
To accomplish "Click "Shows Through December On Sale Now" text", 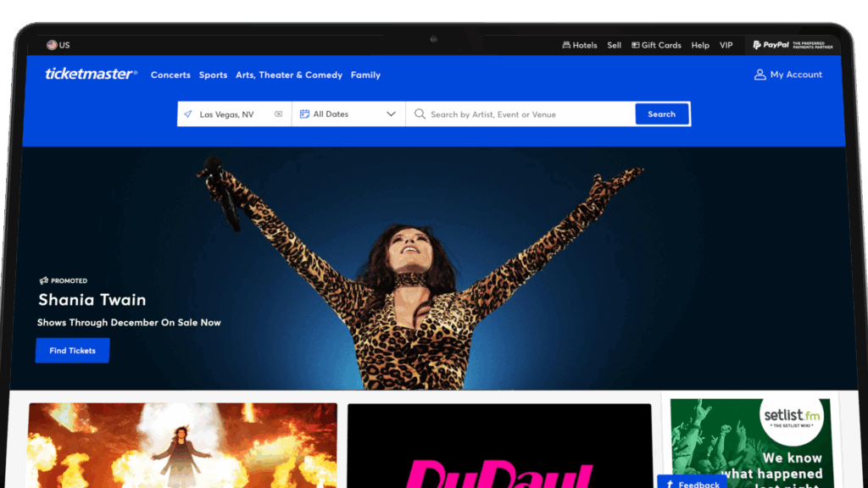I will point(129,323).
